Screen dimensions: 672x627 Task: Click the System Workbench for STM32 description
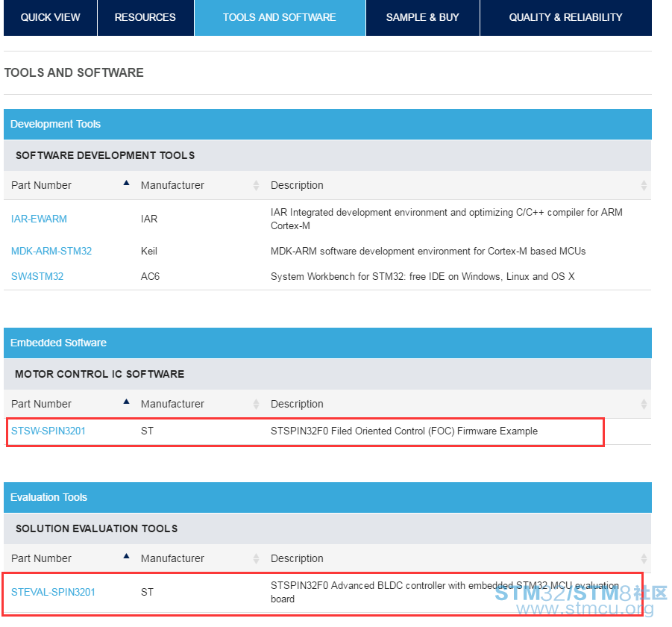coord(423,277)
